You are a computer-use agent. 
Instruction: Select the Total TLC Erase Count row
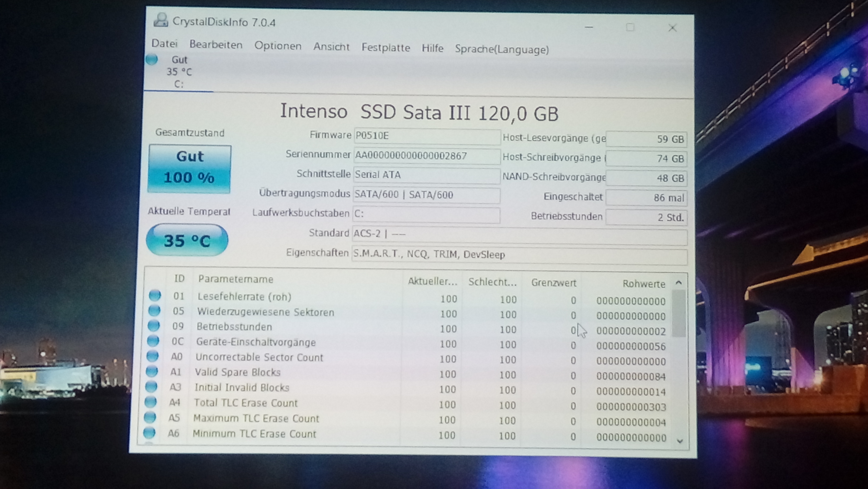(x=246, y=403)
